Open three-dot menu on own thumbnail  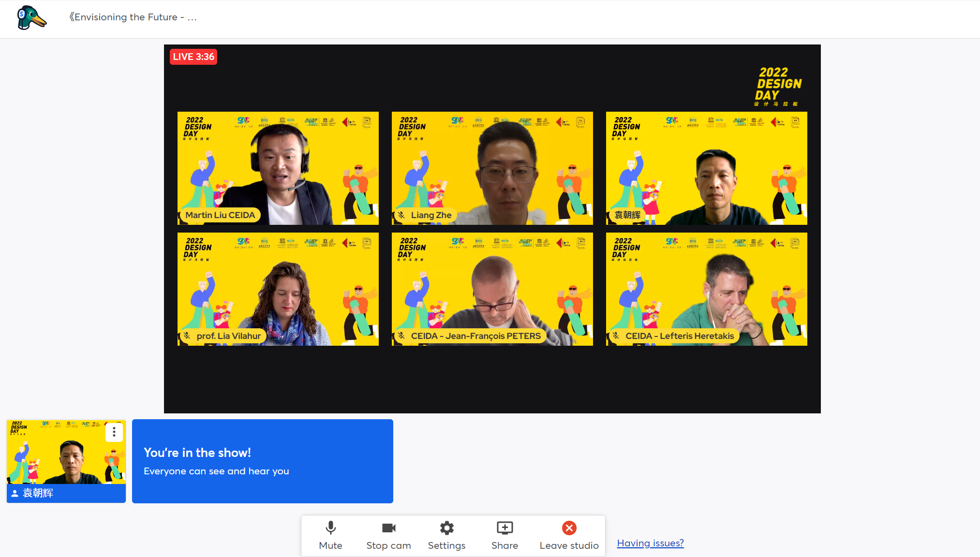[114, 431]
